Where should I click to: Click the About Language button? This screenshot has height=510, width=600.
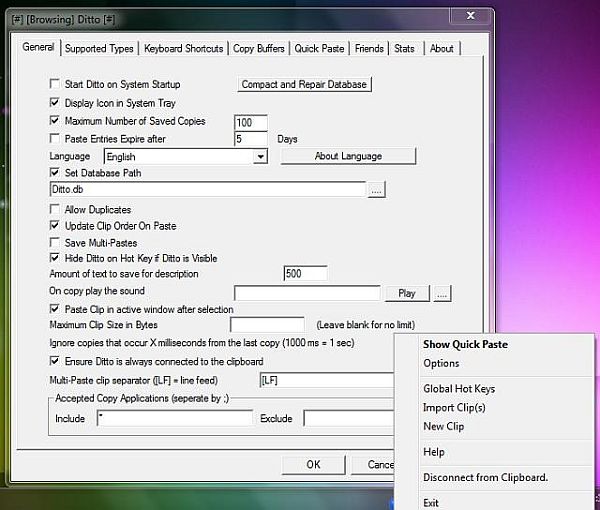click(347, 156)
